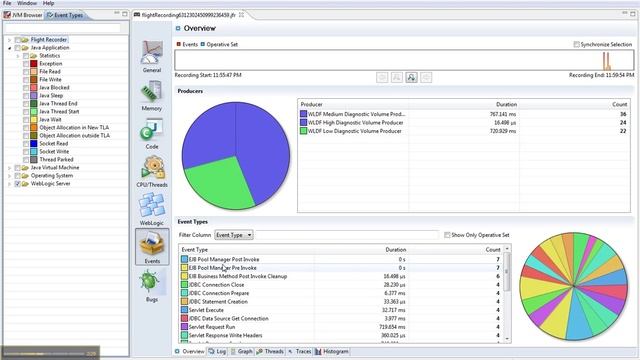Switch to the Threads bottom tab

click(270, 351)
